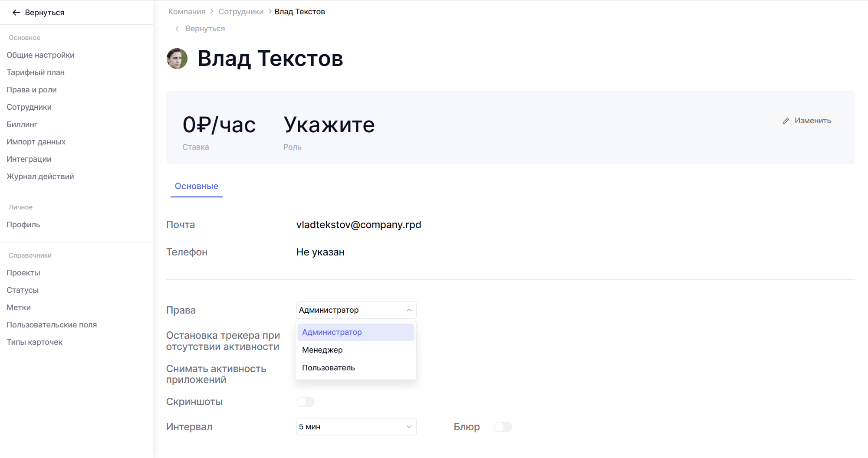Choose Пользователь in the dropdown list
The width and height of the screenshot is (868, 458).
coord(329,368)
